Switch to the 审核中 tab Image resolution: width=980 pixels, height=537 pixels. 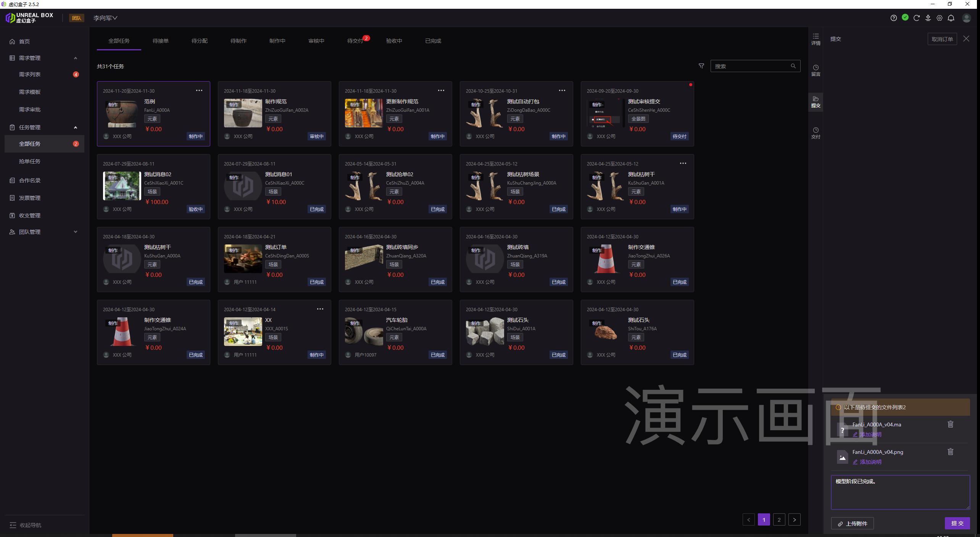316,41
